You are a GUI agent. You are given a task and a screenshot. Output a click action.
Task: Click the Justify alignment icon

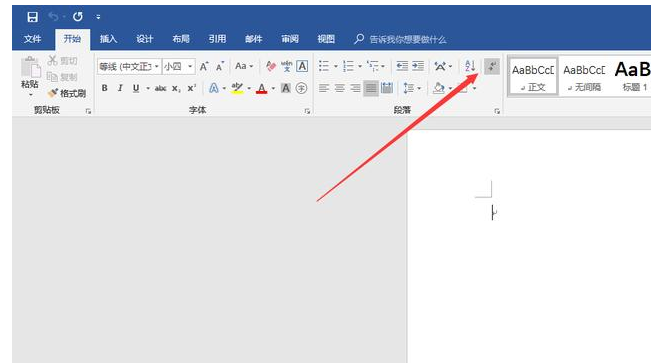[371, 88]
